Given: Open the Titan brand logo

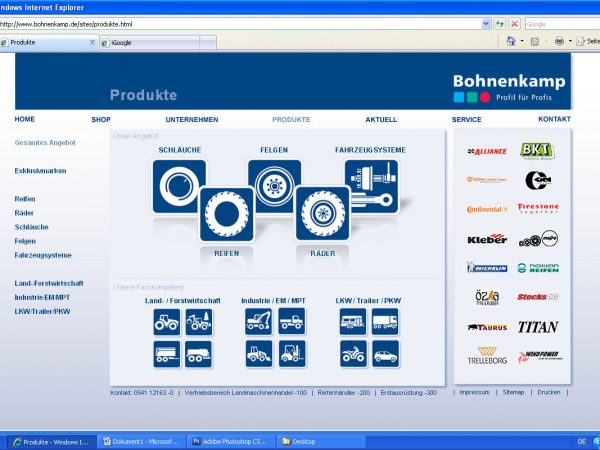Looking at the screenshot, I should [538, 327].
